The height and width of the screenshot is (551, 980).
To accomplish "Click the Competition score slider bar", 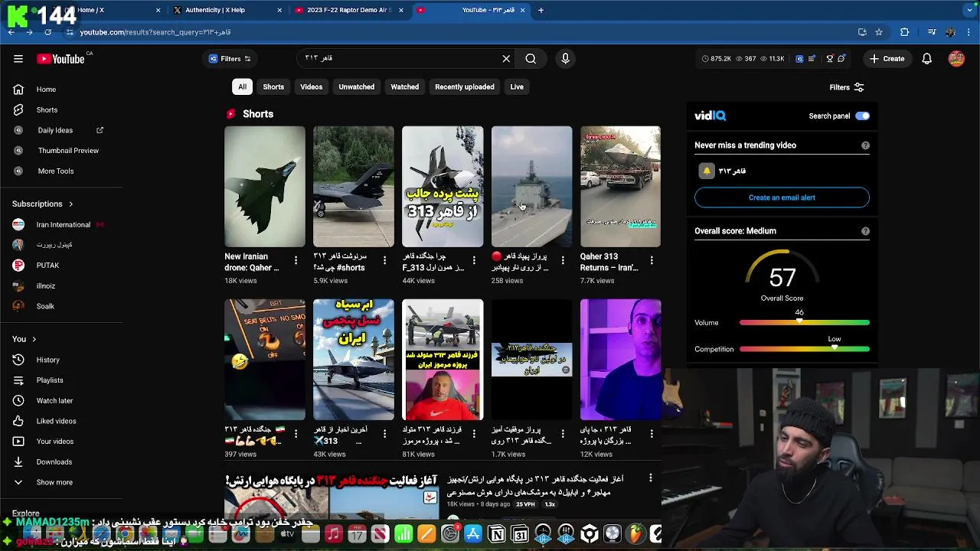I will point(805,349).
